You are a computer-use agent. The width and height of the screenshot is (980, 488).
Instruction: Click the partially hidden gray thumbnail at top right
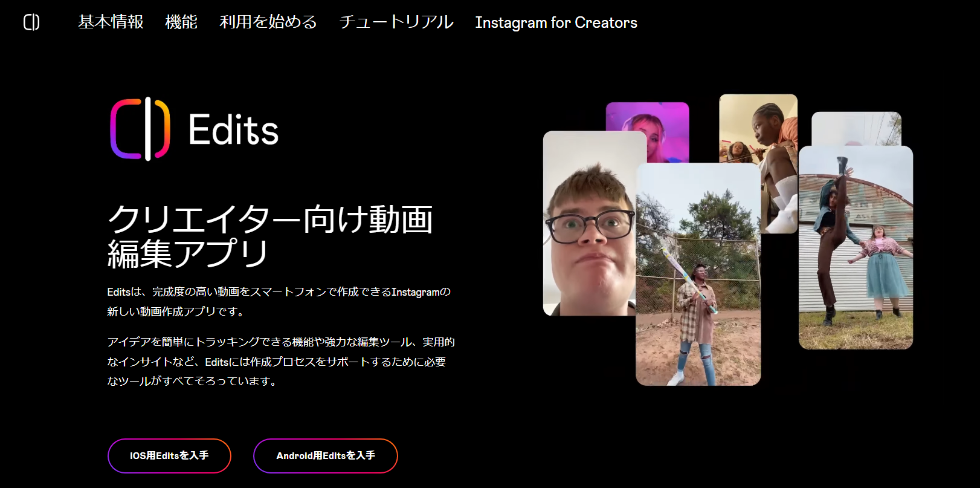[x=856, y=128]
